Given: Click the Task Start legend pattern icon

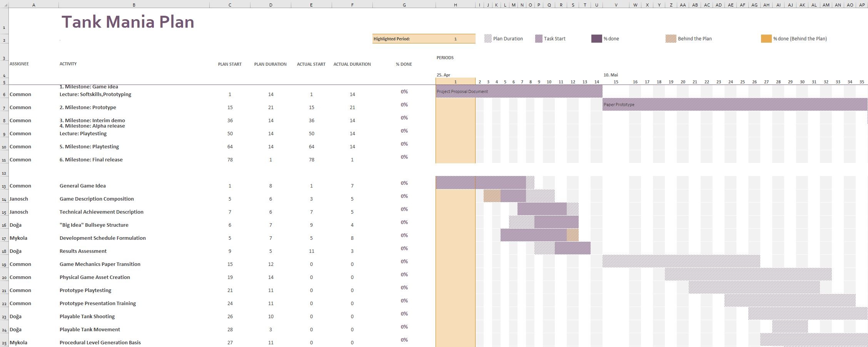Looking at the screenshot, I should coord(539,38).
